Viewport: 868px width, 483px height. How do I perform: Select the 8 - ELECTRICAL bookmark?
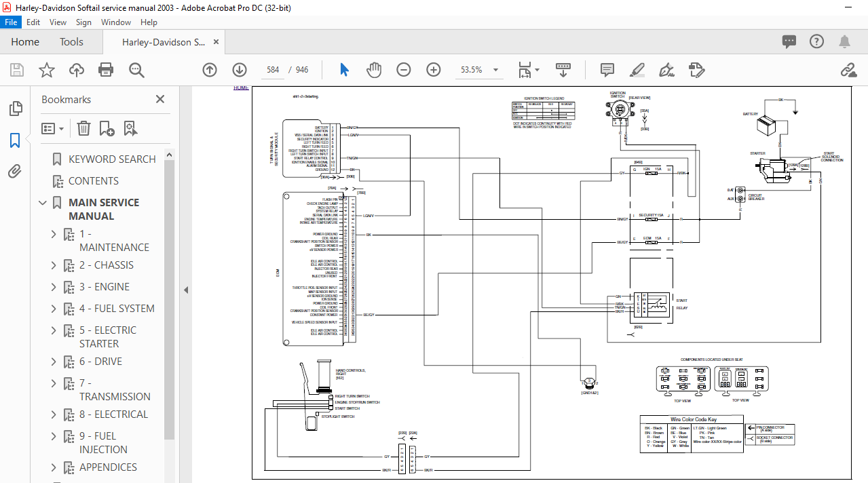tap(113, 414)
